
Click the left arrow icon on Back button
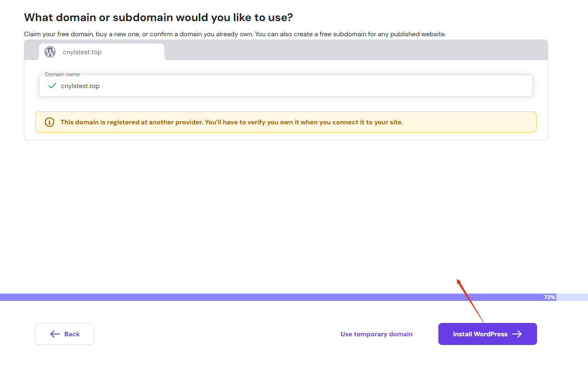55,334
